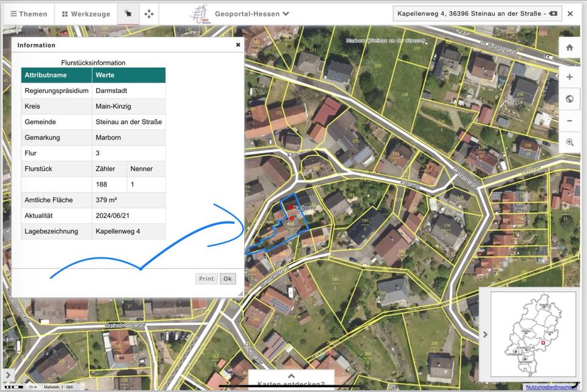
Task: Select the pointer info tool
Action: pos(128,13)
